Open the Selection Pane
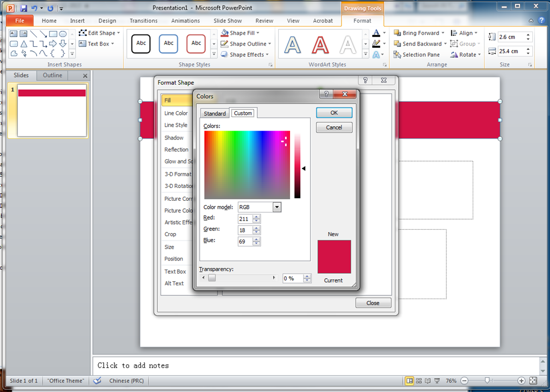Image resolution: width=550 pixels, height=392 pixels. coord(417,54)
